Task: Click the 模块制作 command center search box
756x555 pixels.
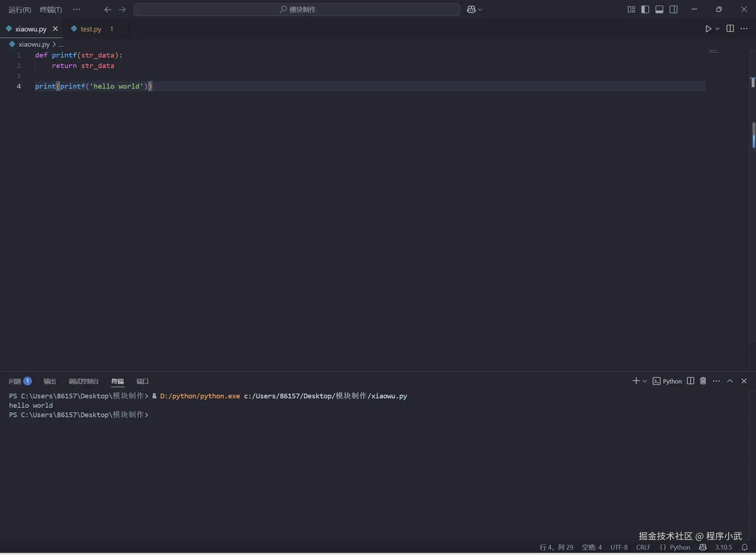Action: pos(297,10)
